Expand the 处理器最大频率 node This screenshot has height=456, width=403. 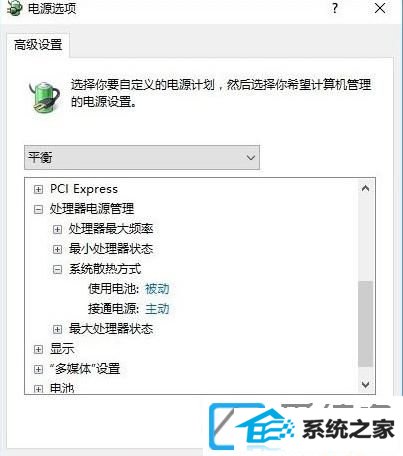(x=57, y=229)
